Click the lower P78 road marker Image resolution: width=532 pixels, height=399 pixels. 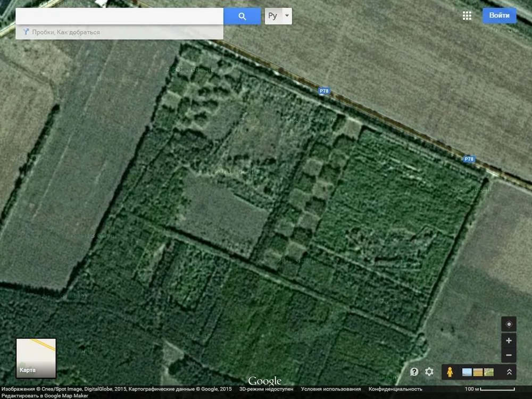pyautogui.click(x=469, y=159)
